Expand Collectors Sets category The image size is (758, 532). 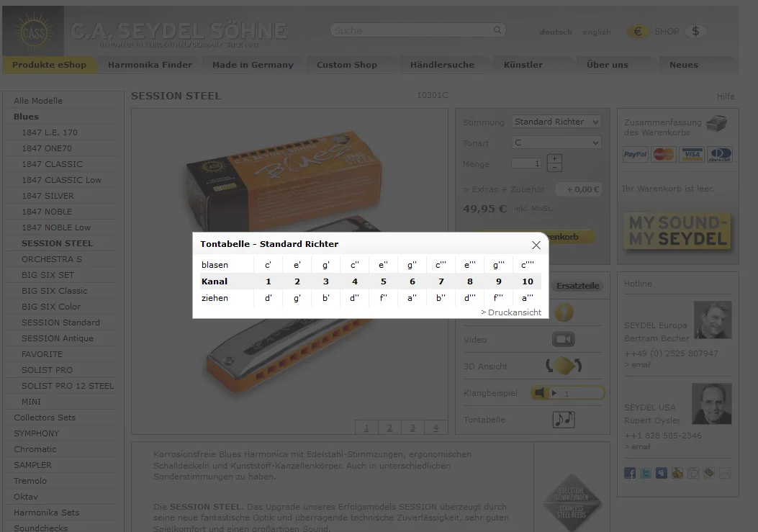(45, 418)
